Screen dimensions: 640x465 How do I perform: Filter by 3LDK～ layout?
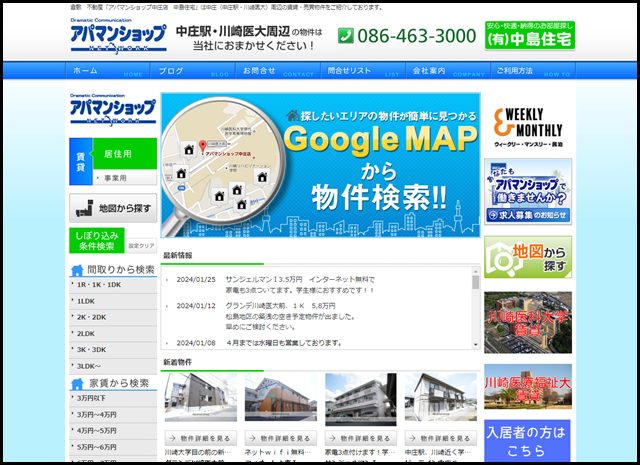[x=113, y=366]
